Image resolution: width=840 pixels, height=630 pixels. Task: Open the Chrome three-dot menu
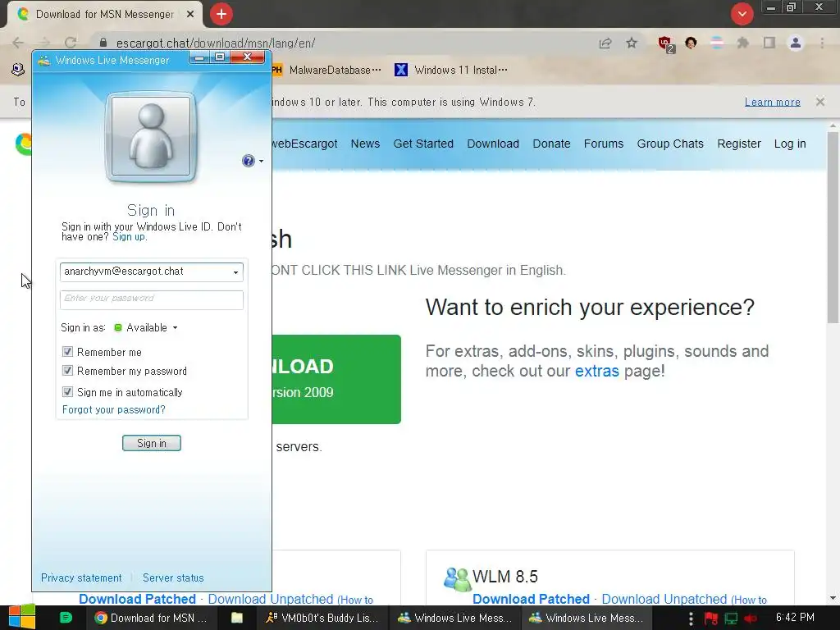pyautogui.click(x=822, y=43)
